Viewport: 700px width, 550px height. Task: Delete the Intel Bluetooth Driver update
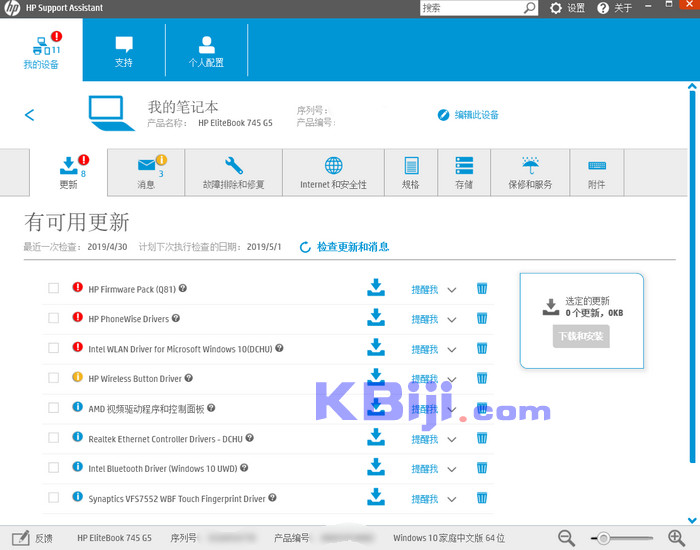point(482,468)
